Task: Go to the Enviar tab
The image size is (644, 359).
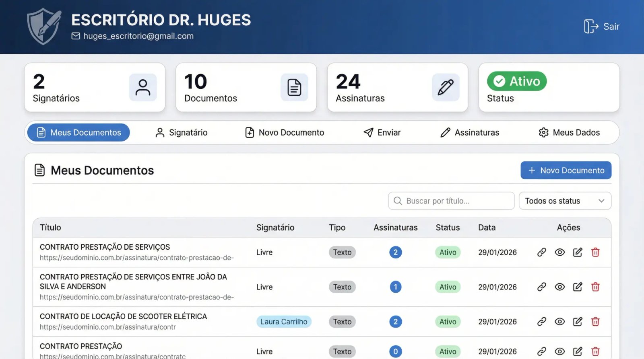Action: [382, 133]
